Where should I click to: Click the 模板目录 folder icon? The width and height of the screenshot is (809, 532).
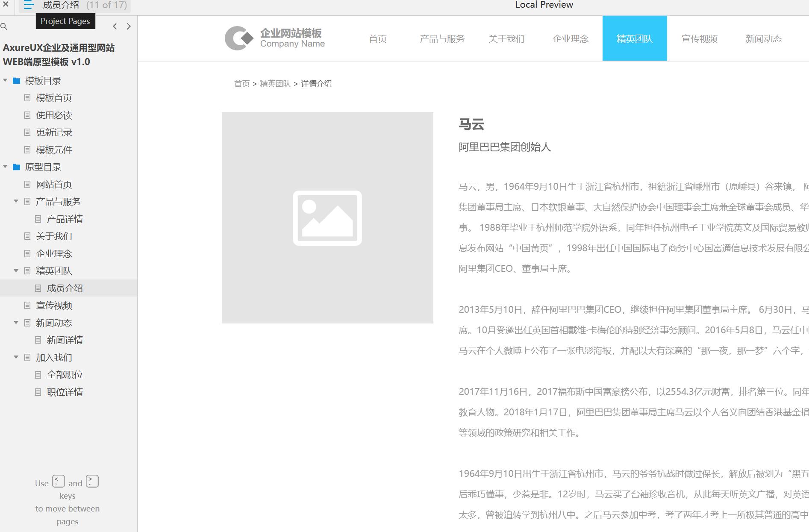17,81
